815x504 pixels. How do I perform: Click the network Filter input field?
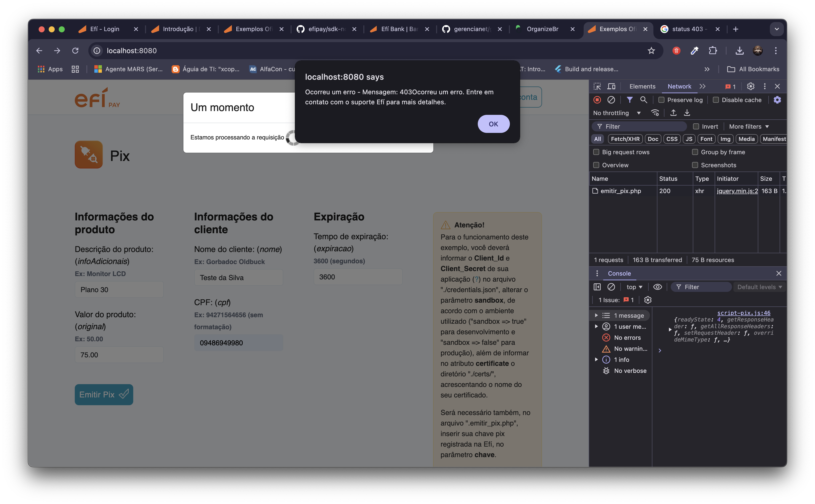639,126
